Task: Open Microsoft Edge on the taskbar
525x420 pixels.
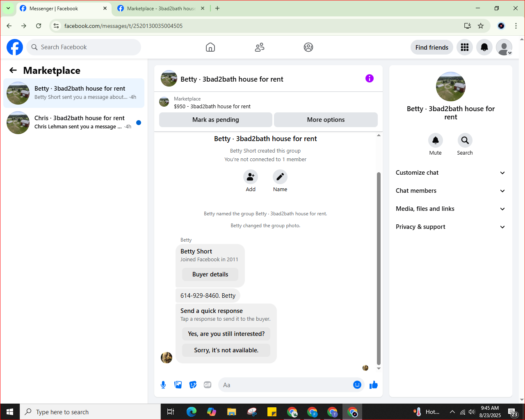Action: pyautogui.click(x=192, y=412)
